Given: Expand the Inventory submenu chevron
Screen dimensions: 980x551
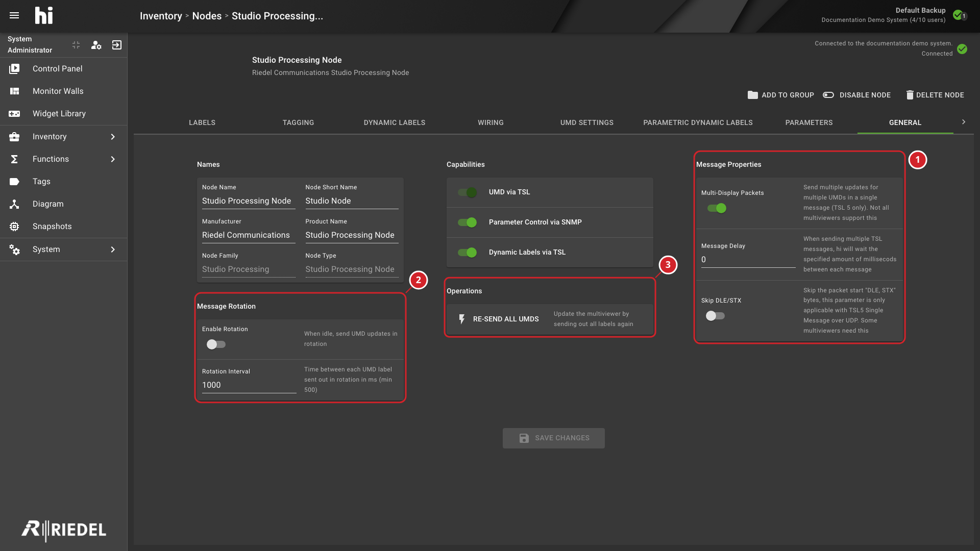Looking at the screenshot, I should pos(113,136).
